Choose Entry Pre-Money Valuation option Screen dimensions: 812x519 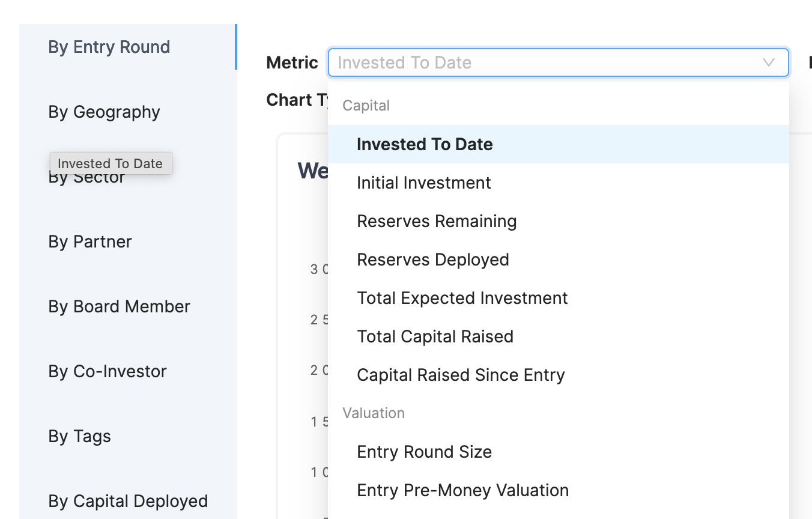[x=462, y=490]
